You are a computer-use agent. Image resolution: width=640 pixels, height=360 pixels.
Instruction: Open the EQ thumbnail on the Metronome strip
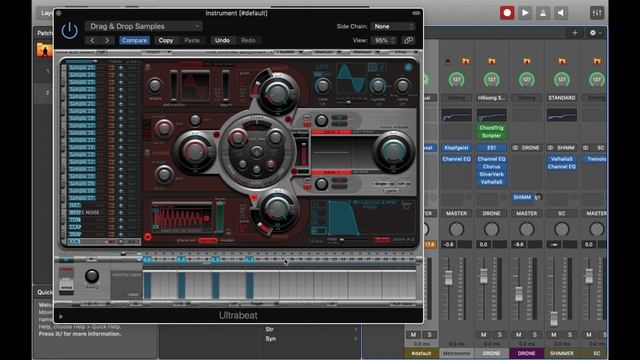click(x=456, y=116)
